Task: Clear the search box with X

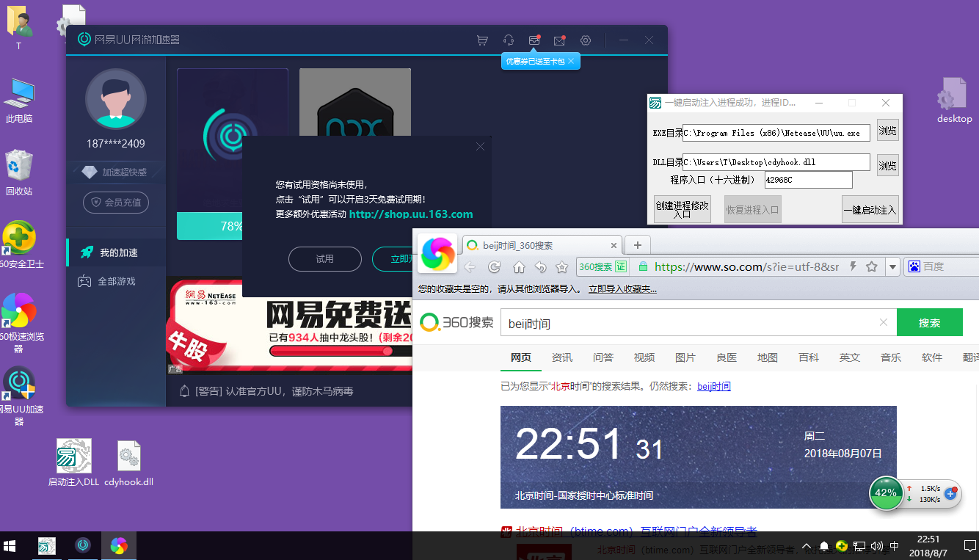Action: [884, 322]
